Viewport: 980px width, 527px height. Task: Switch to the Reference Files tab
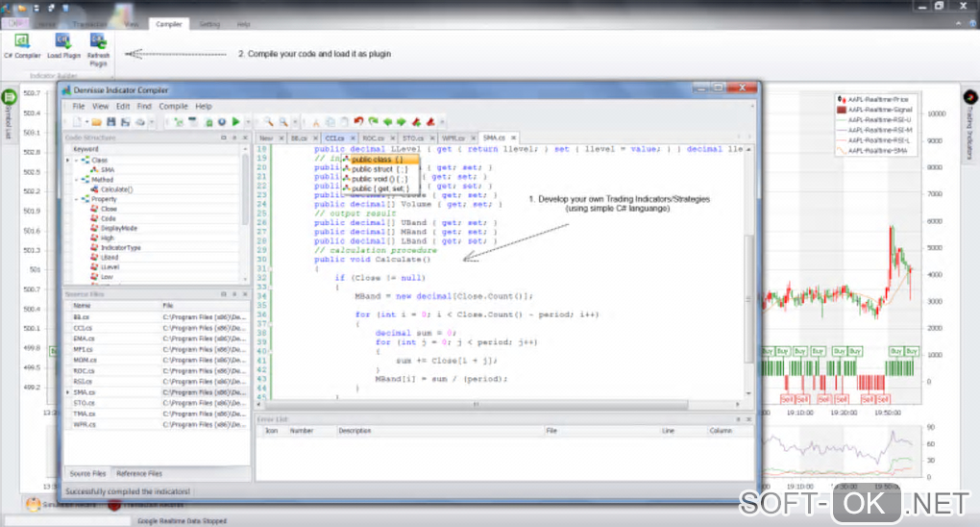(138, 473)
